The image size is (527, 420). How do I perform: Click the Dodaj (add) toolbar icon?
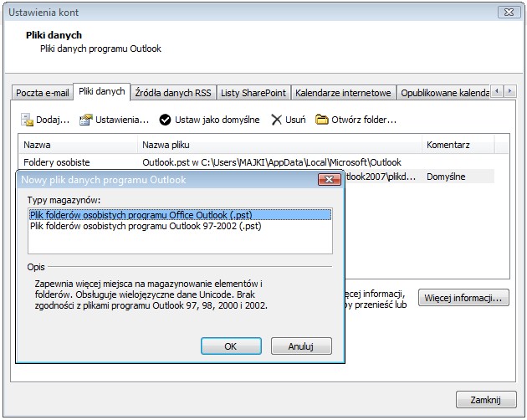coord(28,120)
